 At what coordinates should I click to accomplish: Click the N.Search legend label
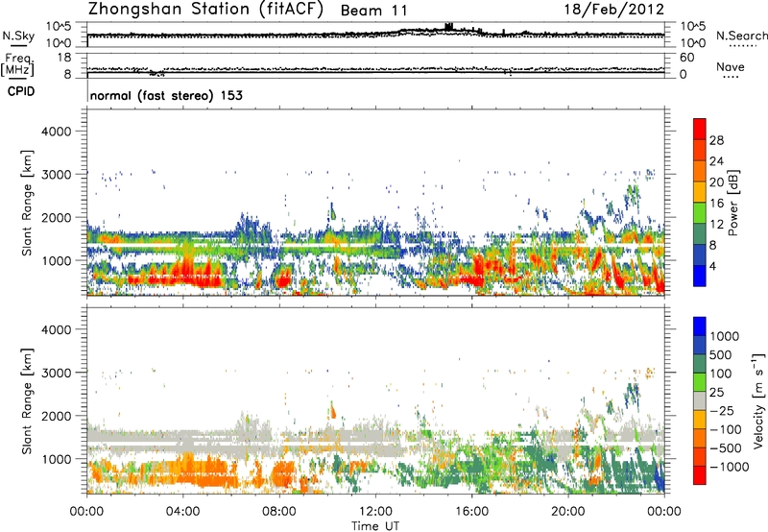tap(741, 36)
